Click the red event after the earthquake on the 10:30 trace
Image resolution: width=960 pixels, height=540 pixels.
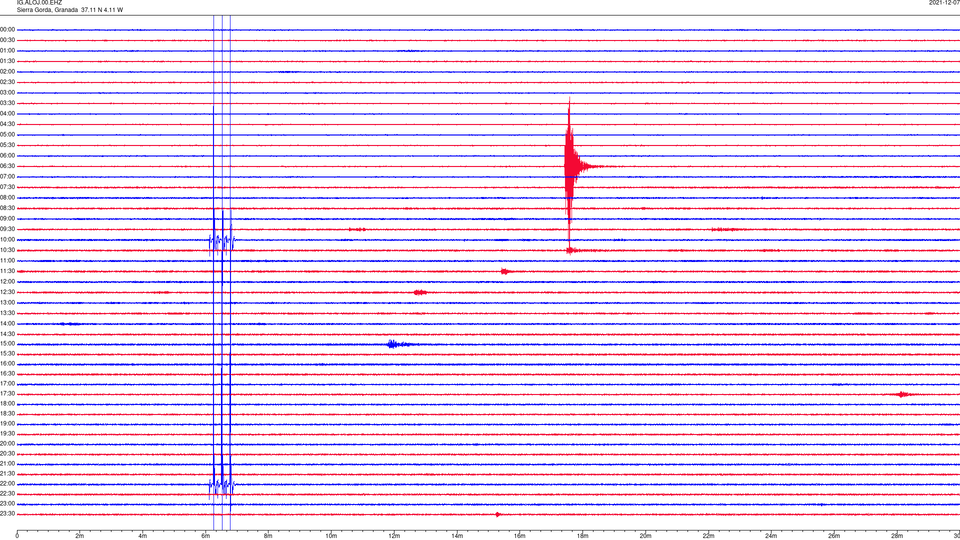[x=572, y=250]
